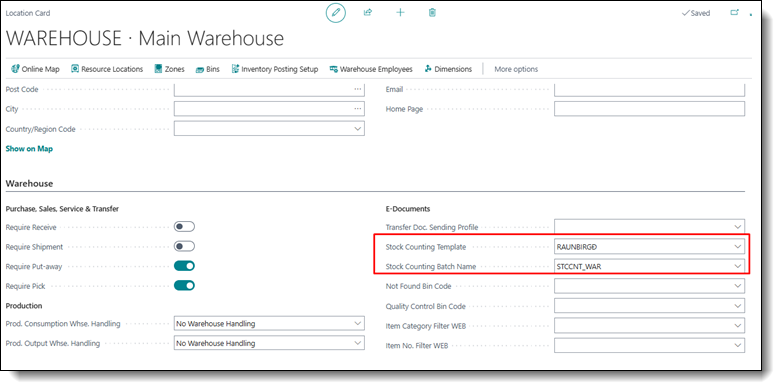Show More options menu
This screenshot has width=782, height=391.
coord(516,69)
